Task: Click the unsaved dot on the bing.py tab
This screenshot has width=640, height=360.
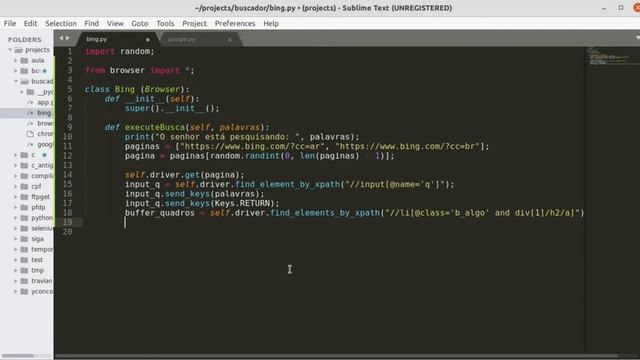Action: 148,40
